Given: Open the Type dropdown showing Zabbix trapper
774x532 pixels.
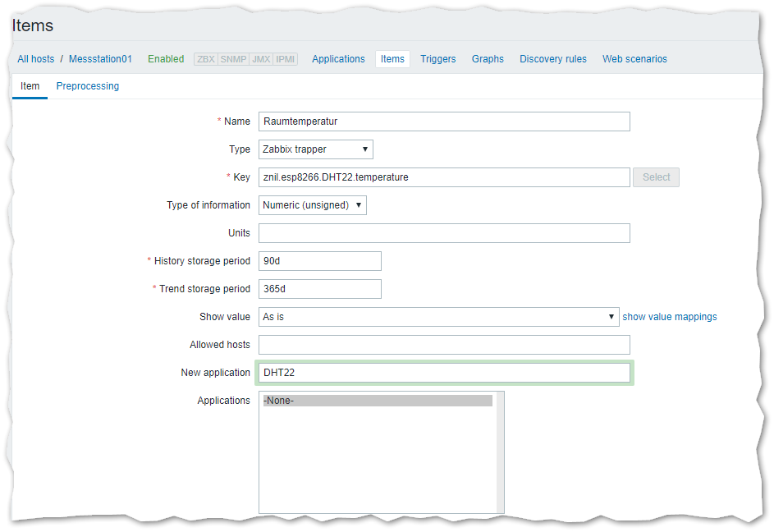Looking at the screenshot, I should coord(315,149).
